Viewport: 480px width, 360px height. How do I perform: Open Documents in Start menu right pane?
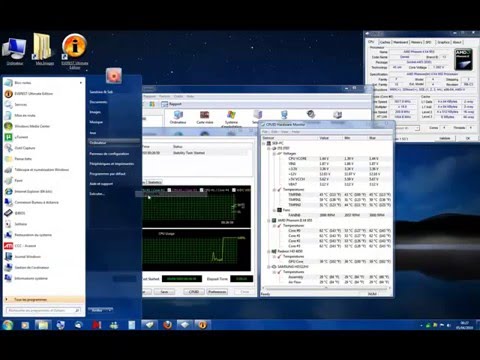click(x=98, y=102)
